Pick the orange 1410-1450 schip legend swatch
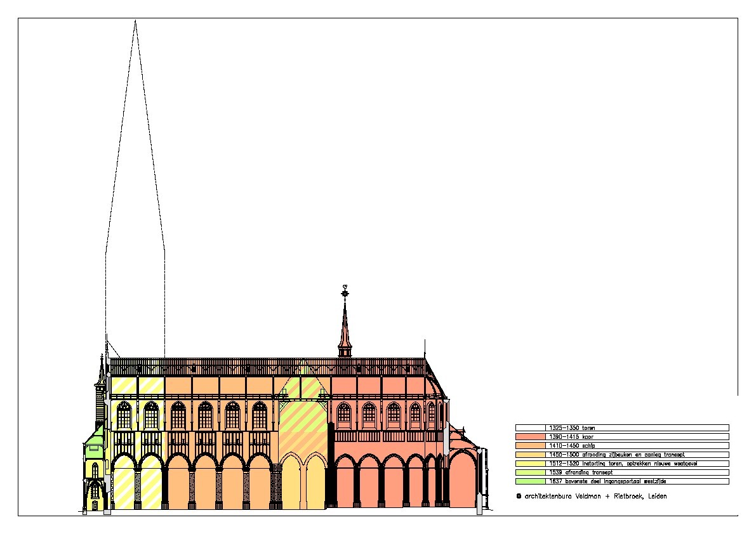 [x=530, y=446]
